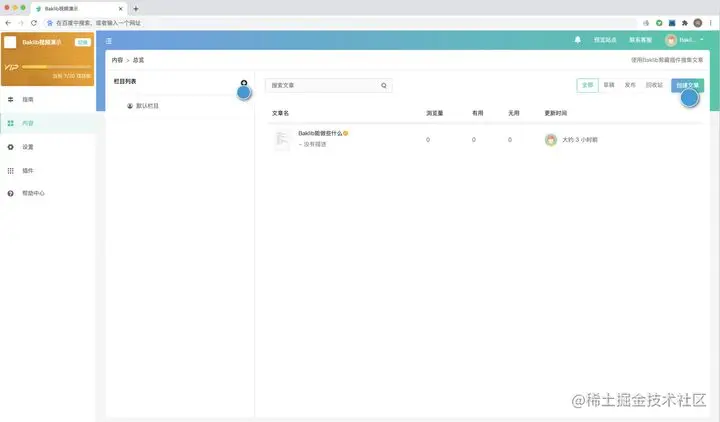The width and height of the screenshot is (720, 422).
Task: Click the browser forward arrow
Action: coord(21,23)
